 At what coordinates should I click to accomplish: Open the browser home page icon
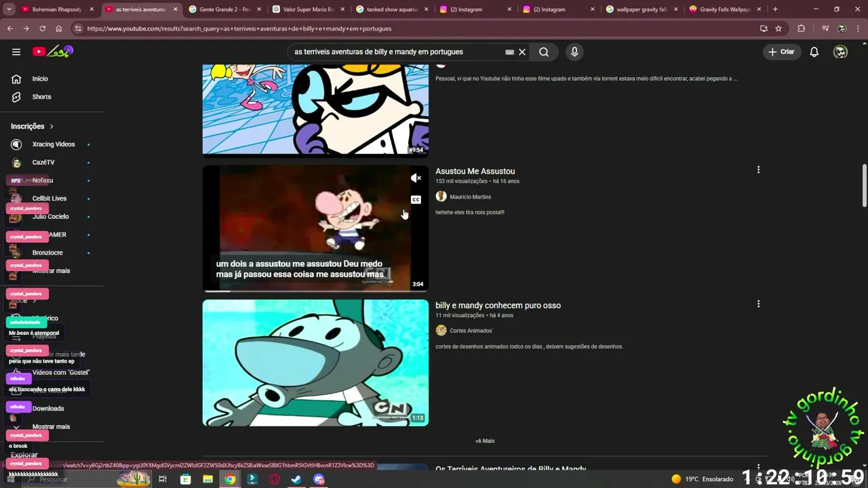(x=59, y=28)
